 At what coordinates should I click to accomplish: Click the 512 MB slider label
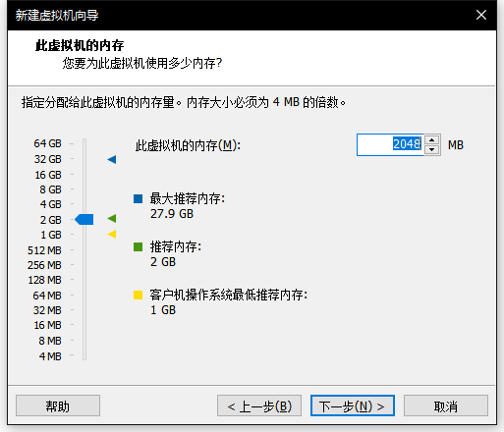click(x=44, y=250)
